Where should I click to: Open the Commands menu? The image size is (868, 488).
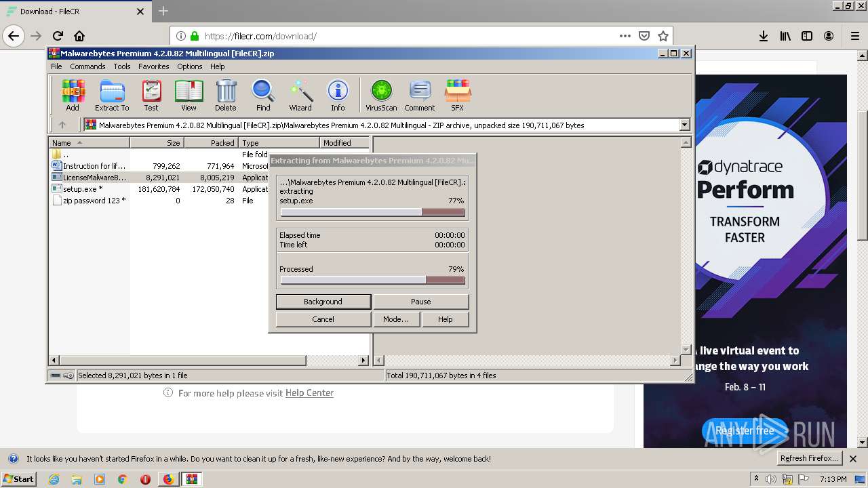tap(87, 66)
